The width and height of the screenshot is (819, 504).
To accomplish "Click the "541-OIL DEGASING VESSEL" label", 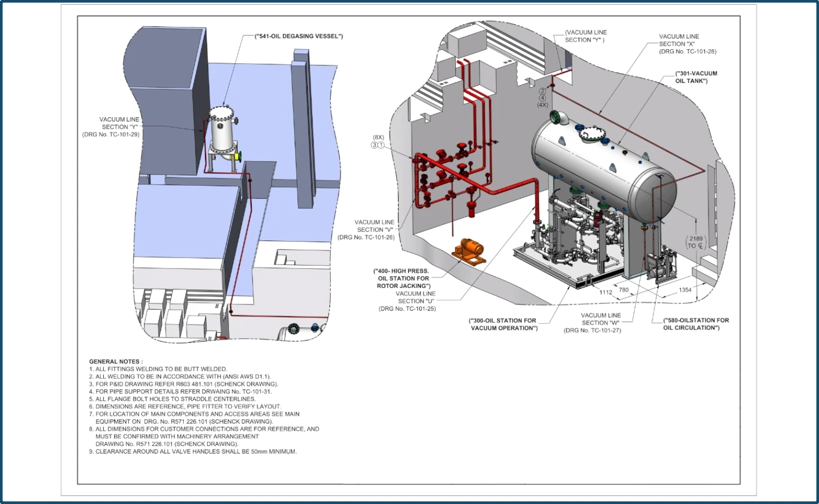I will (298, 36).
